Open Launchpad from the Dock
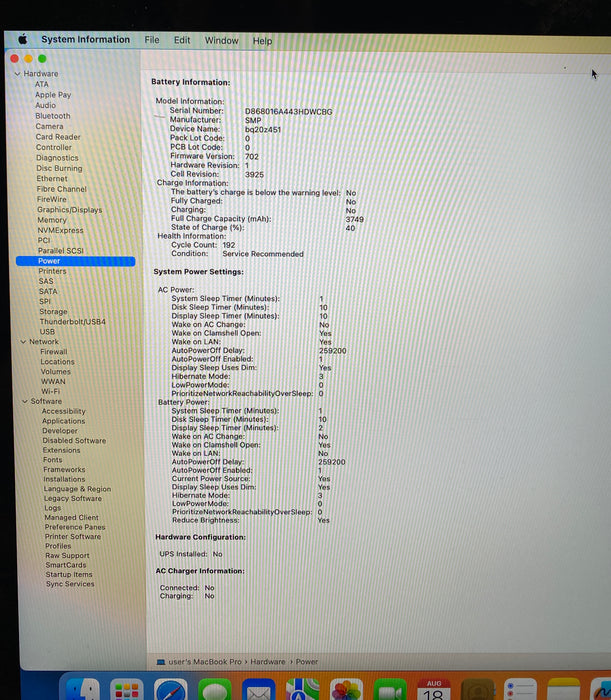This screenshot has width=611, height=700. click(127, 689)
